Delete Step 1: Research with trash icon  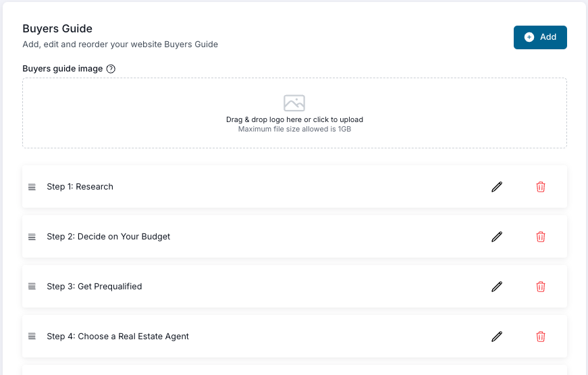[x=541, y=187]
